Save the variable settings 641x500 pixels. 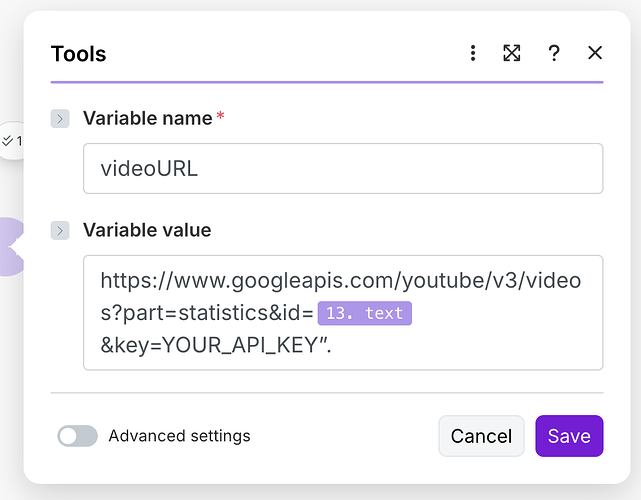tap(569, 436)
